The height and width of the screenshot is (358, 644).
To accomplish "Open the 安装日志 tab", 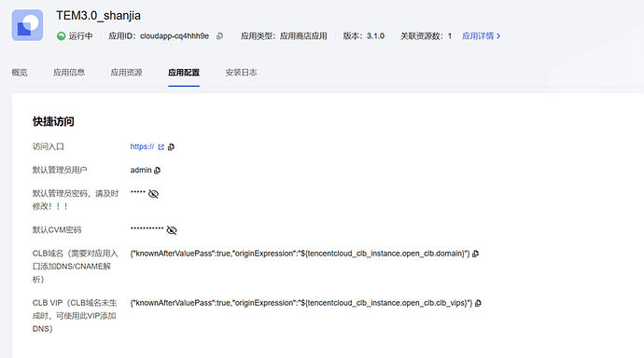I will pyautogui.click(x=241, y=73).
